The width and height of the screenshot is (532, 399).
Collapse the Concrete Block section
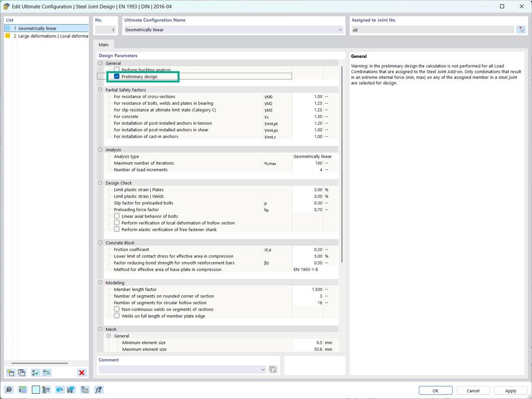[x=100, y=242]
